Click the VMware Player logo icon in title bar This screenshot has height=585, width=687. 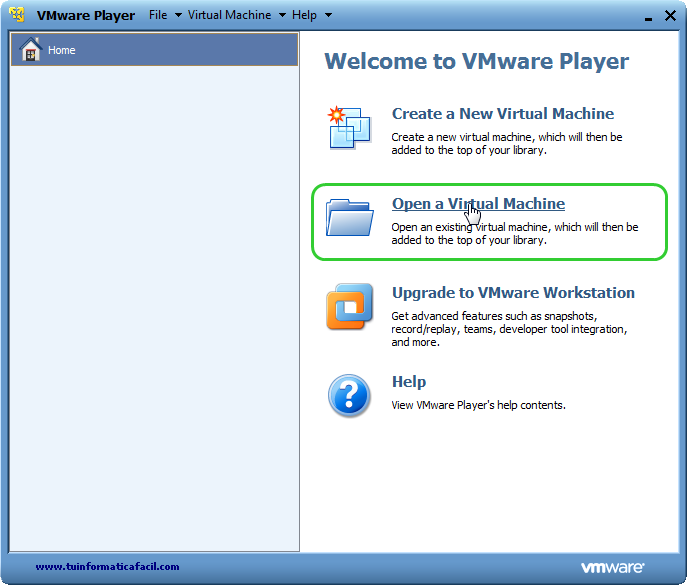coord(17,14)
